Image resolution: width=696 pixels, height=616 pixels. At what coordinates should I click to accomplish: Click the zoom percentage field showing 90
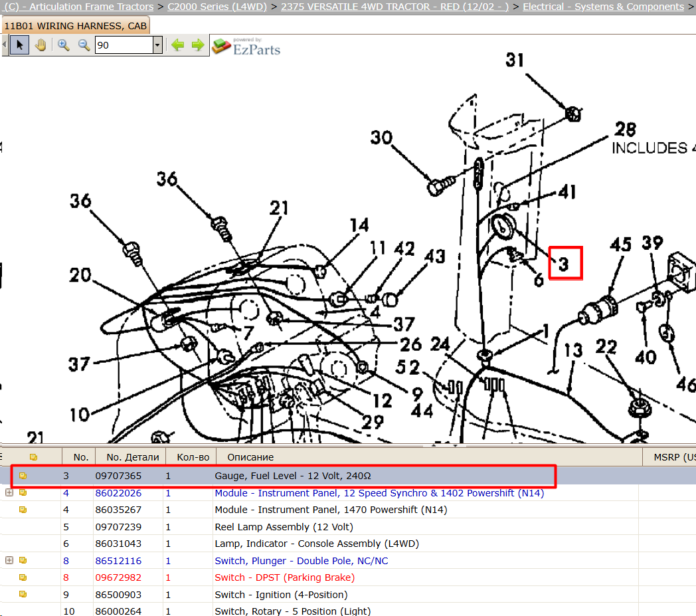coord(124,45)
